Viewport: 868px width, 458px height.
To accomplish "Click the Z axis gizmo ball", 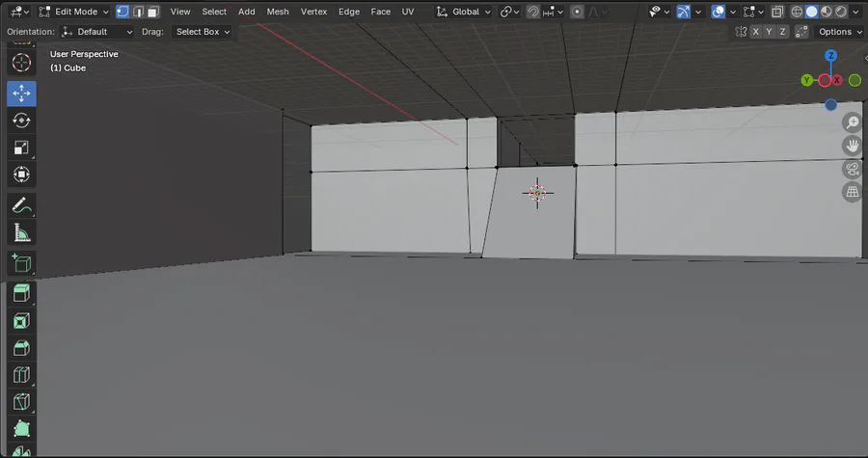I will click(x=830, y=55).
